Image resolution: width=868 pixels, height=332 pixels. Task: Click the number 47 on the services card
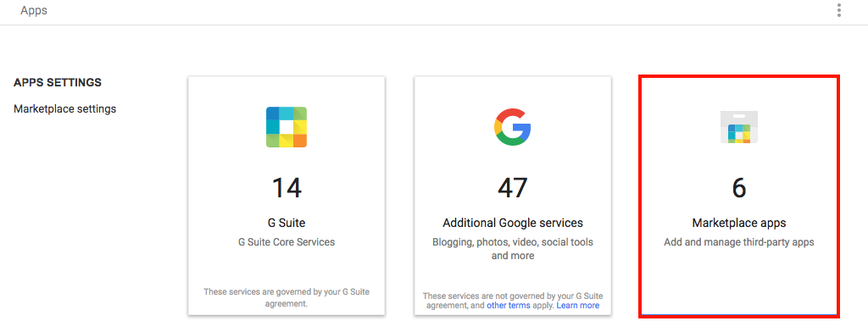[512, 188]
